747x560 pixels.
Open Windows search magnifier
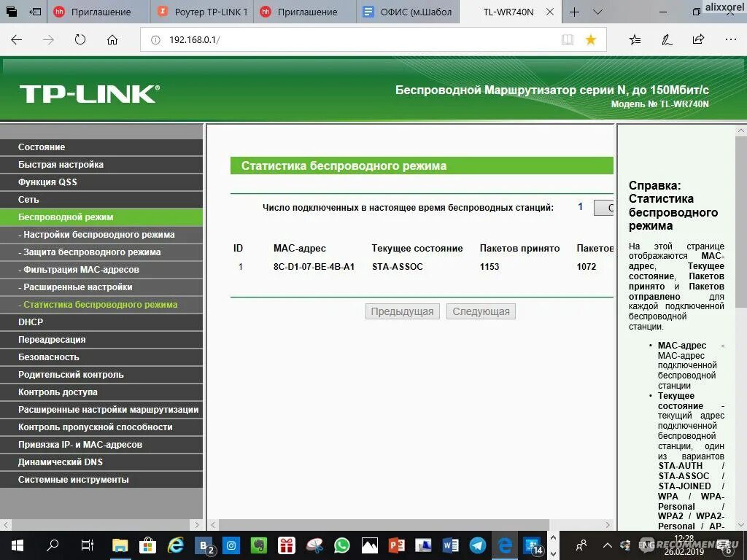53,545
